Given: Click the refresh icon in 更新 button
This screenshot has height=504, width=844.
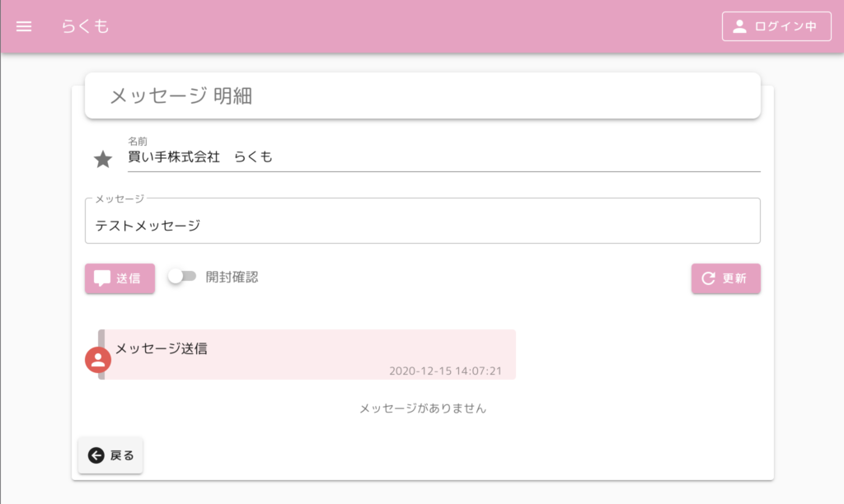Looking at the screenshot, I should (708, 278).
